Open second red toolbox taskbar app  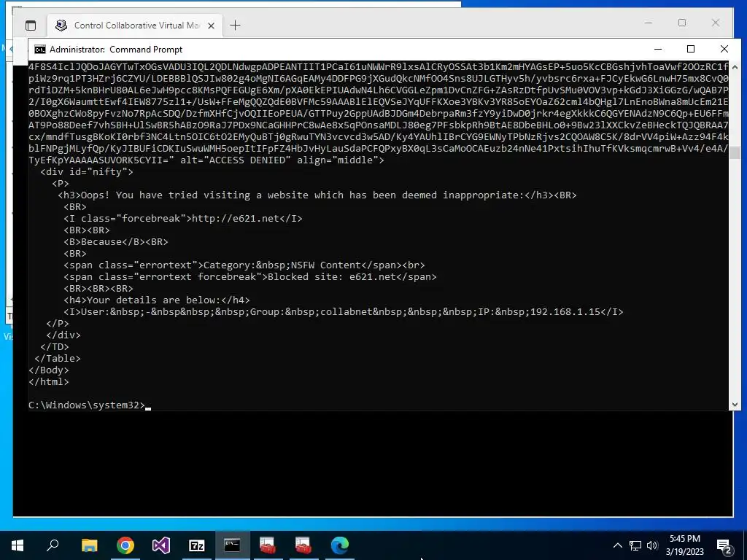tap(303, 545)
